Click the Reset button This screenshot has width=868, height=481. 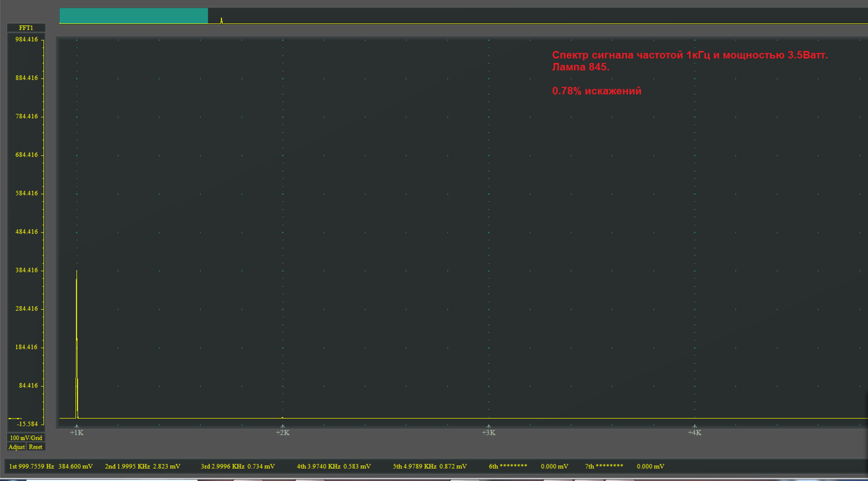[35, 447]
